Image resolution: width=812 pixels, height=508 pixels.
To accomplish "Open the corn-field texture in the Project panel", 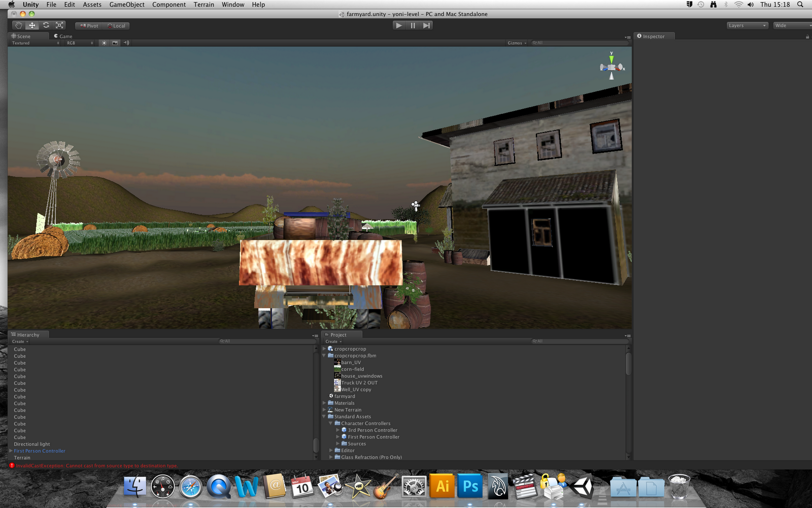I will (x=354, y=369).
